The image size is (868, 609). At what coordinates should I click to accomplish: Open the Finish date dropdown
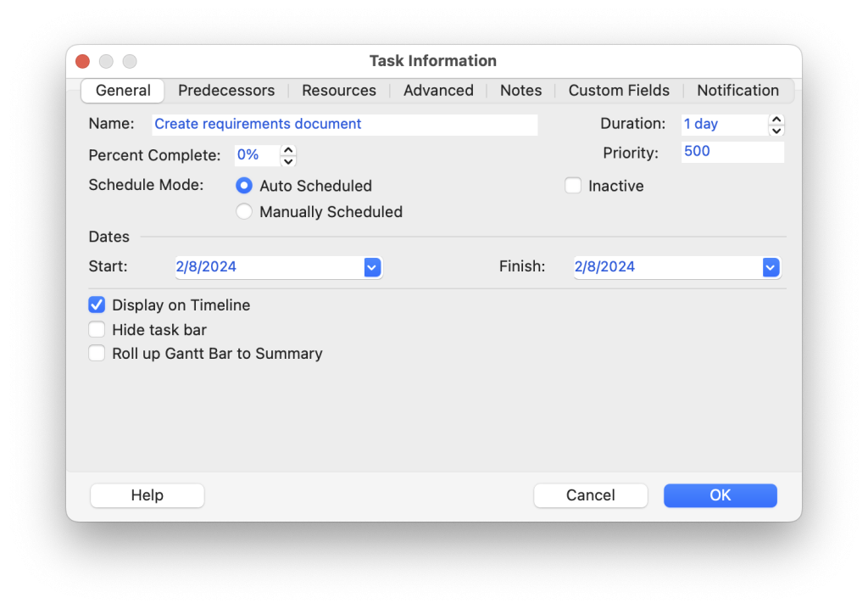pos(770,266)
